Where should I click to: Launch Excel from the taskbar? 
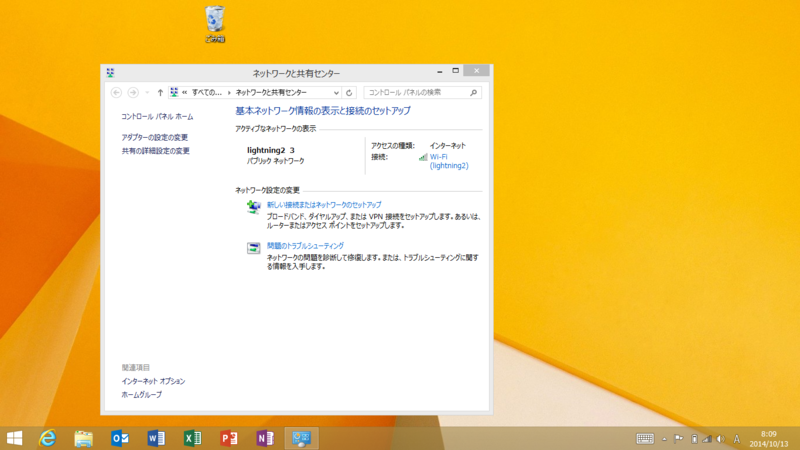tap(192, 438)
